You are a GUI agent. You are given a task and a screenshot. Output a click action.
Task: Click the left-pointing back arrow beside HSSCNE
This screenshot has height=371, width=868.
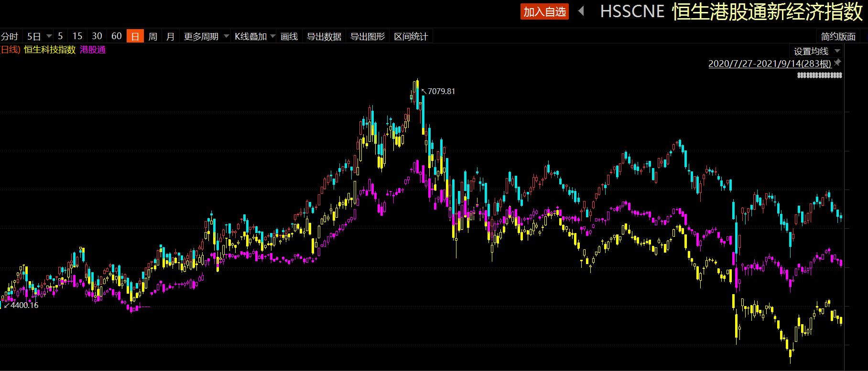click(x=582, y=11)
